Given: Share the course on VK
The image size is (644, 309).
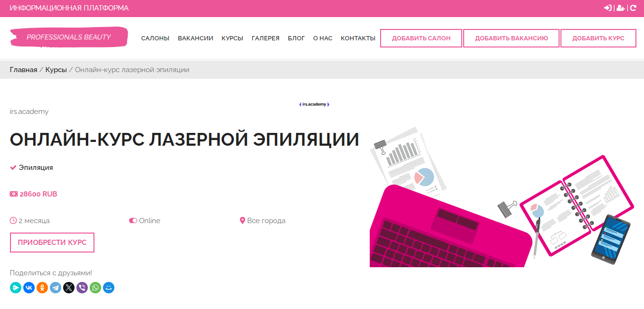Looking at the screenshot, I should [x=29, y=288].
